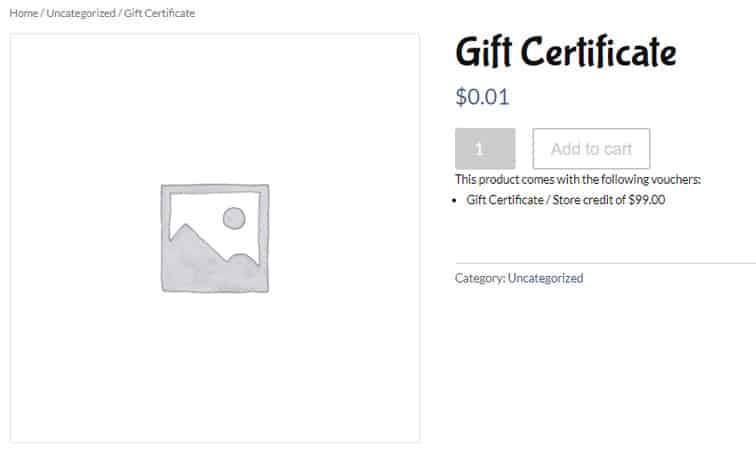The width and height of the screenshot is (756, 452).
Task: Click the slash separator after Home
Action: (x=42, y=13)
